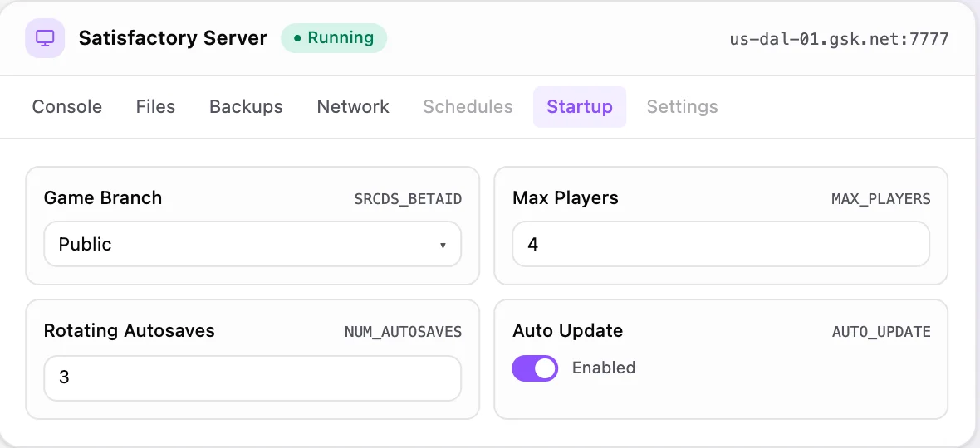Open the Backups tab

247,107
